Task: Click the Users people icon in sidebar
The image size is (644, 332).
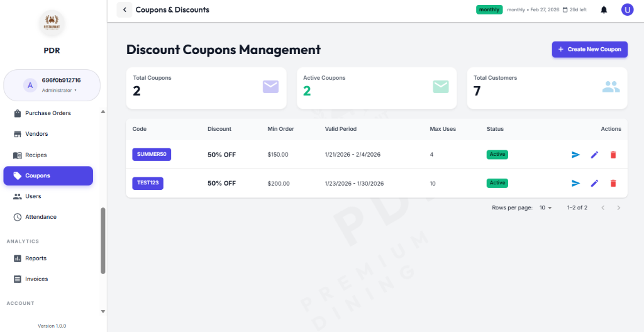Action: 17,196
